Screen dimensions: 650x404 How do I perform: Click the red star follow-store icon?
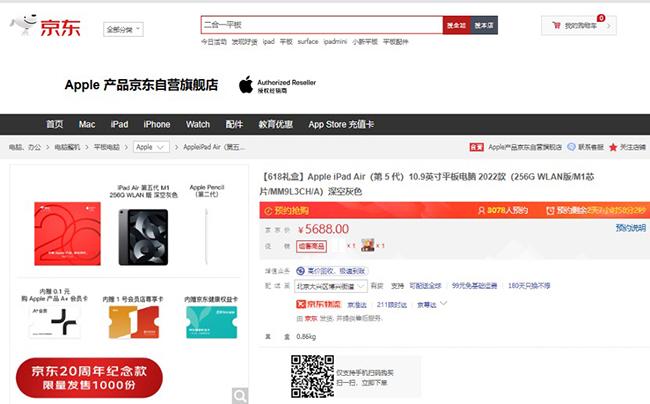pyautogui.click(x=613, y=147)
